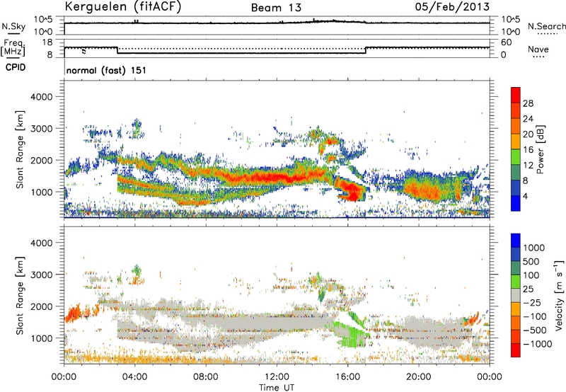
Task: Click the "28" label on power colorbar
Action: click(528, 103)
